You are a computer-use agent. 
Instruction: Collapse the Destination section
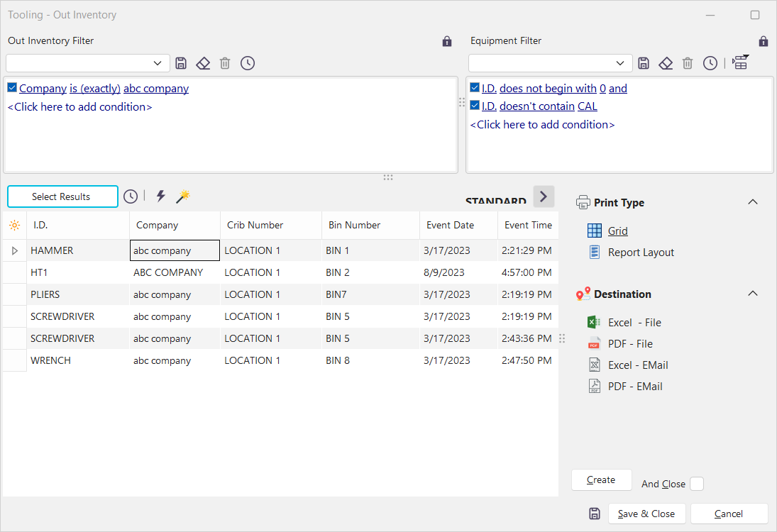(x=753, y=294)
